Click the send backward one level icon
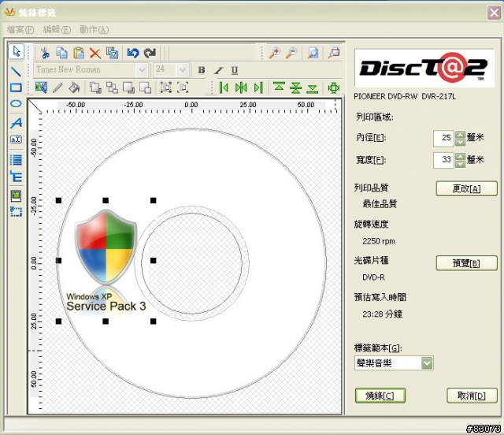 [x=145, y=87]
